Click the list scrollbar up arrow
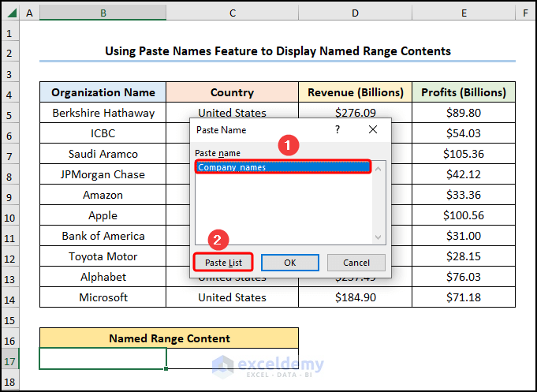The width and height of the screenshot is (537, 392). click(x=378, y=169)
